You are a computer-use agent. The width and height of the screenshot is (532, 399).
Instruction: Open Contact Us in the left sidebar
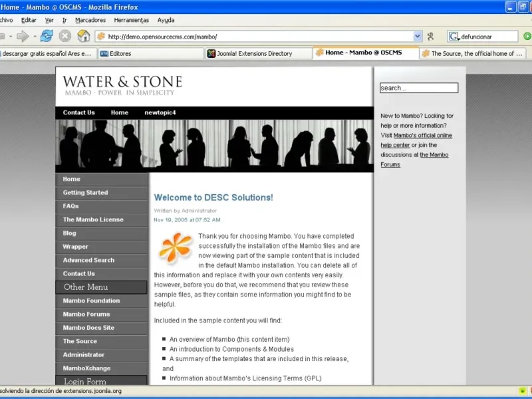102,274
